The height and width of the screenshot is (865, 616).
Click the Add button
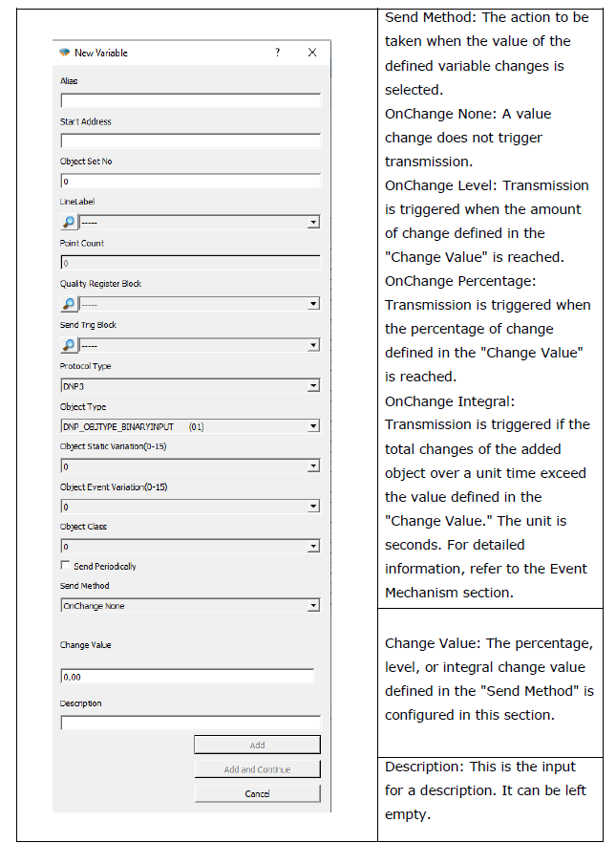click(x=257, y=745)
